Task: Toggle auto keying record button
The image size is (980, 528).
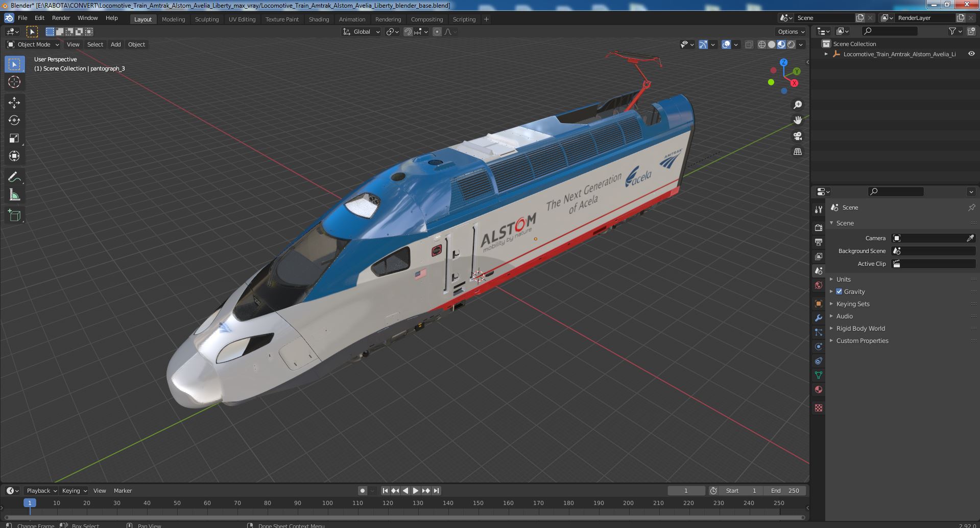Action: (362, 491)
